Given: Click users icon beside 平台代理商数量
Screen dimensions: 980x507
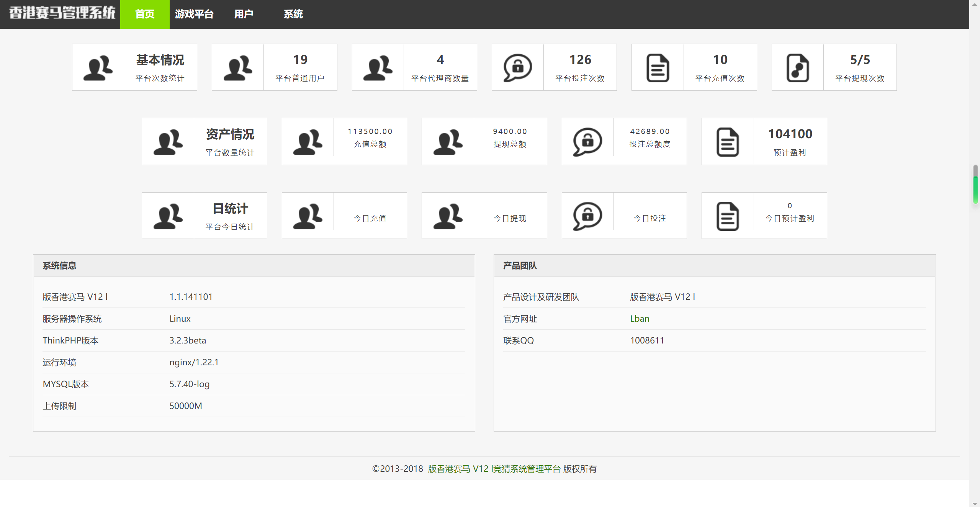Looking at the screenshot, I should (x=378, y=67).
